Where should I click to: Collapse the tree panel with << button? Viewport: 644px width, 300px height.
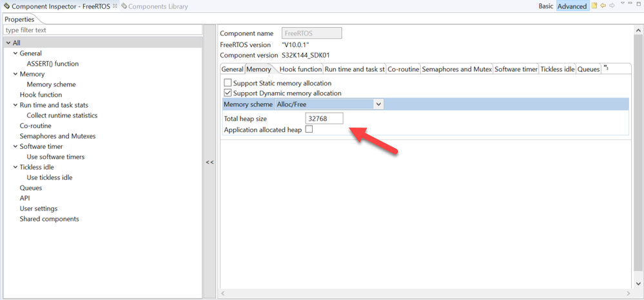coord(210,162)
